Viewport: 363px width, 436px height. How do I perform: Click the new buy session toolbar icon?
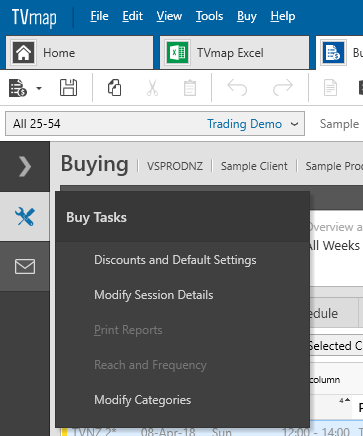pos(18,88)
